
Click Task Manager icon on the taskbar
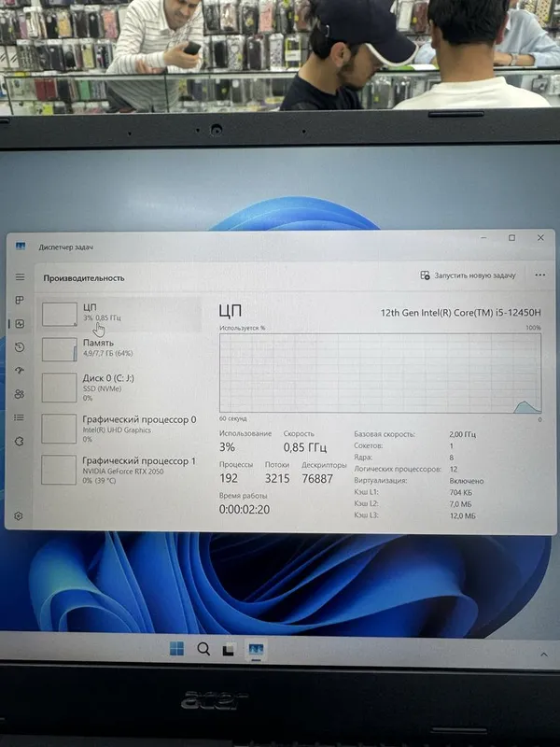click(256, 649)
